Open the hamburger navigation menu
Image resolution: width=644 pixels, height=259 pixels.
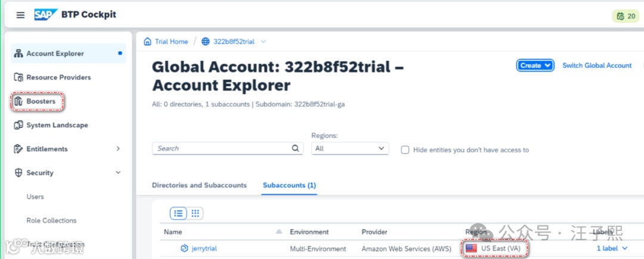point(20,15)
